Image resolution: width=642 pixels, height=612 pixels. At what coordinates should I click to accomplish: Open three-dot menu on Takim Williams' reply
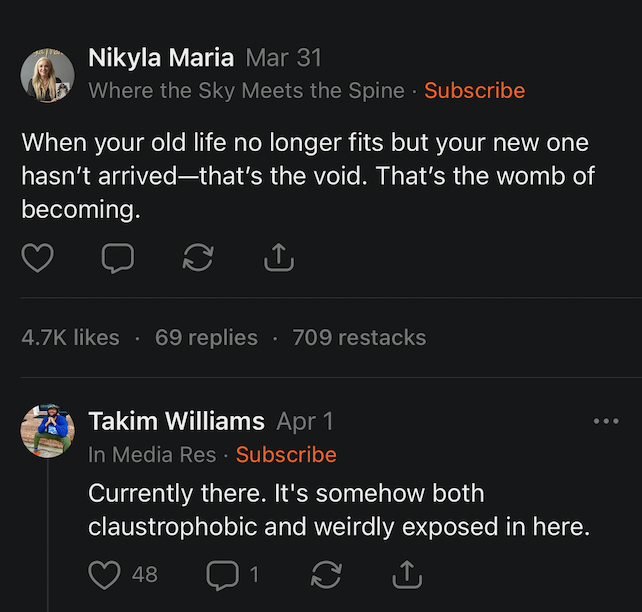pos(606,421)
